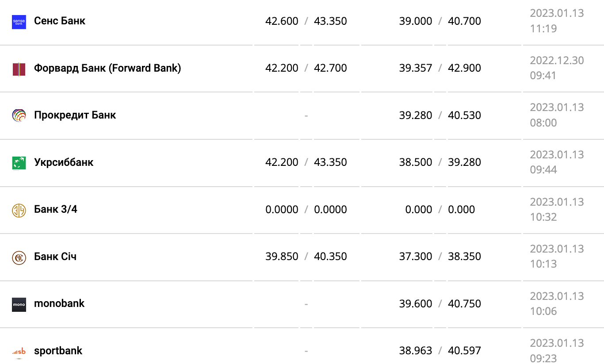Click Укрсиббанк rate 39.280

464,162
